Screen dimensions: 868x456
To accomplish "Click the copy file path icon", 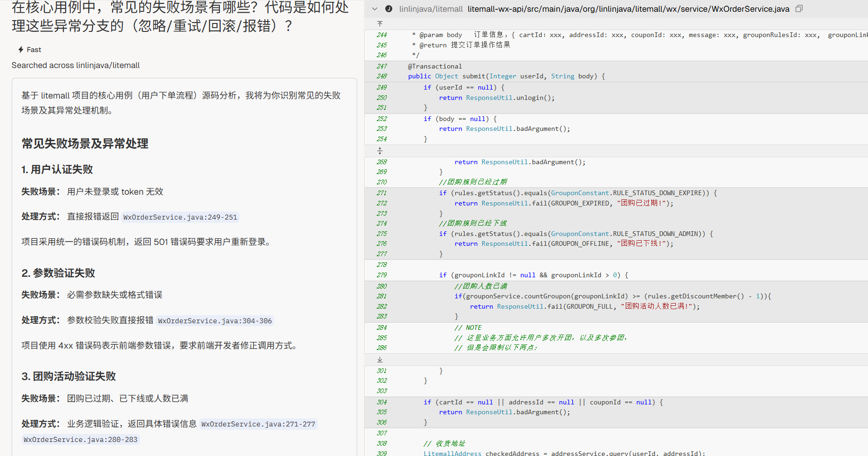I will tap(799, 9).
